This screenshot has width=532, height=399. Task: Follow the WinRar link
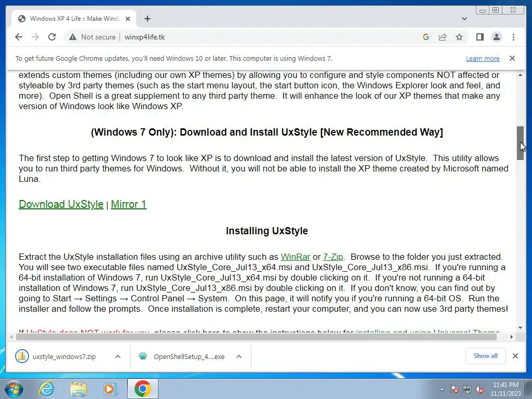(x=296, y=257)
